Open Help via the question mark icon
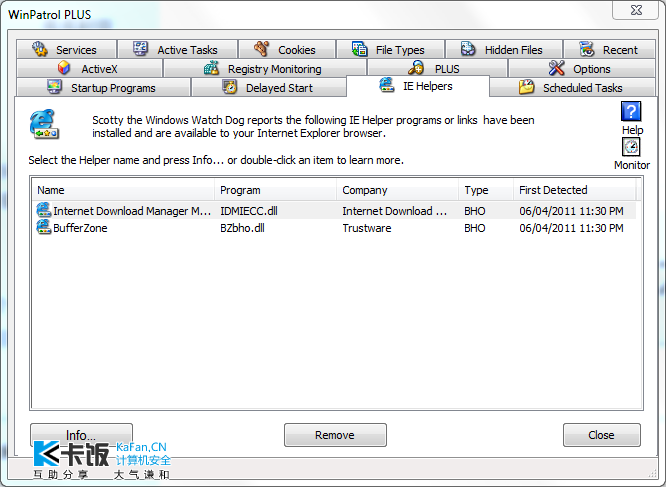The width and height of the screenshot is (666, 487). click(x=631, y=112)
